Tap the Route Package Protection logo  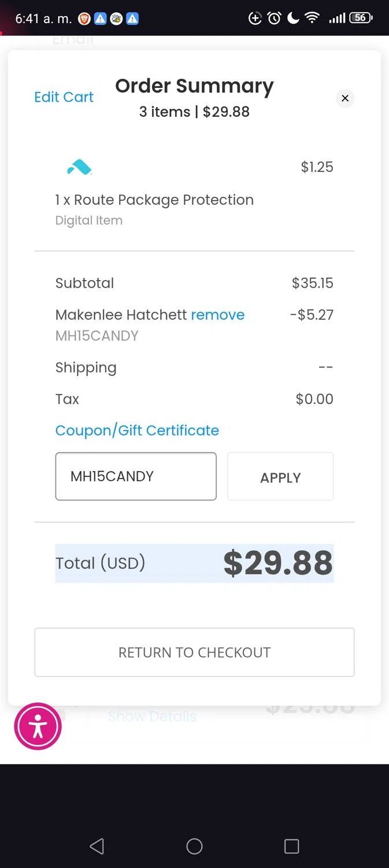pos(80,167)
